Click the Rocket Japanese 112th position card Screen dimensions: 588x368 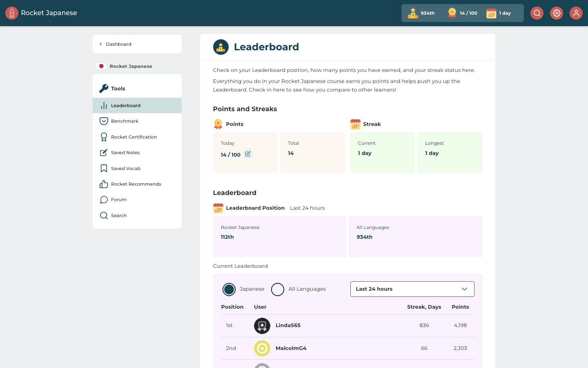click(x=280, y=237)
